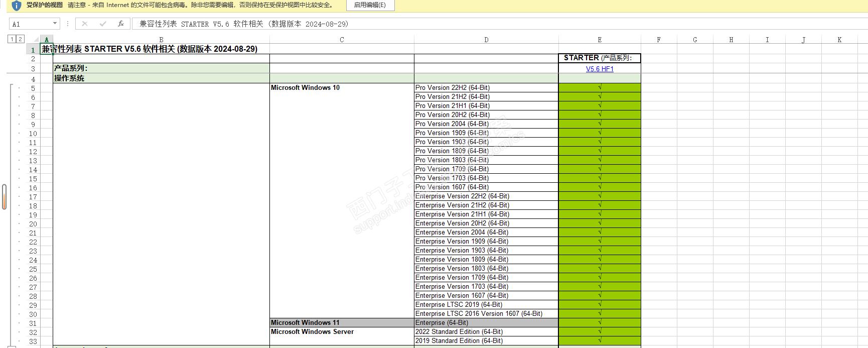Image resolution: width=868 pixels, height=348 pixels.
Task: Click 2019 Standard Edition (64-Bit) cell
Action: point(486,340)
